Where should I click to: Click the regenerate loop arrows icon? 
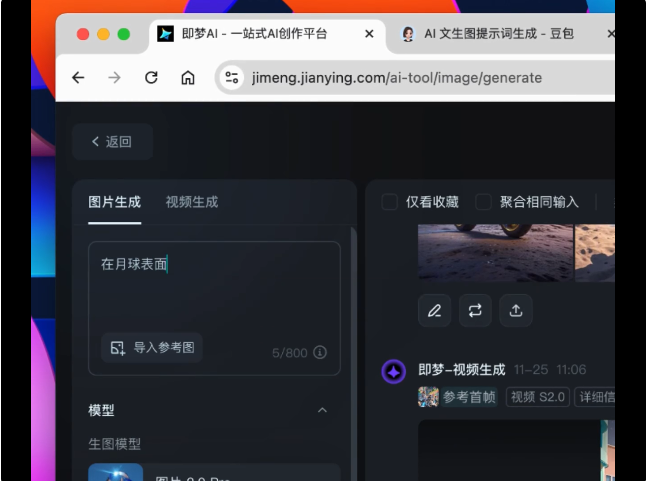coord(475,310)
